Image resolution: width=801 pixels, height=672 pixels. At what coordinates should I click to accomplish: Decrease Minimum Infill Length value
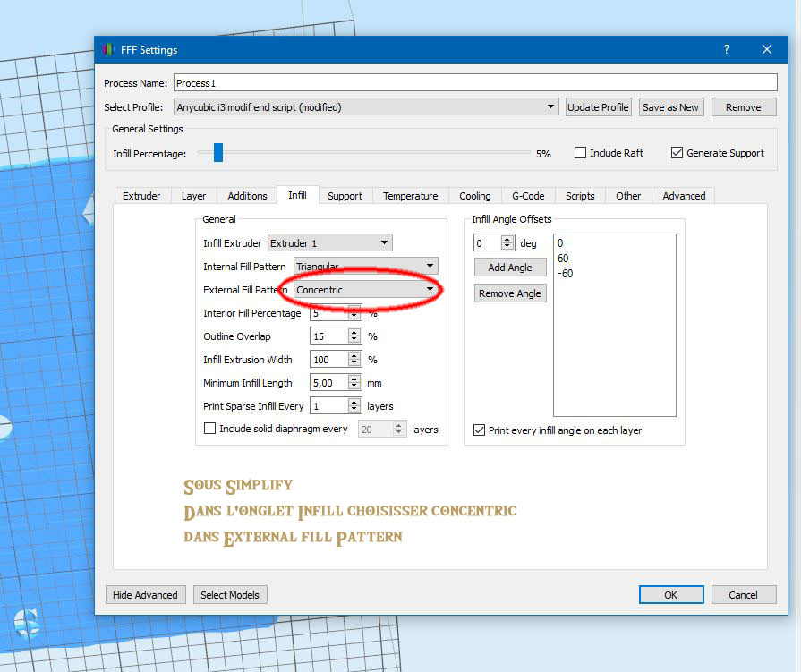click(x=354, y=386)
